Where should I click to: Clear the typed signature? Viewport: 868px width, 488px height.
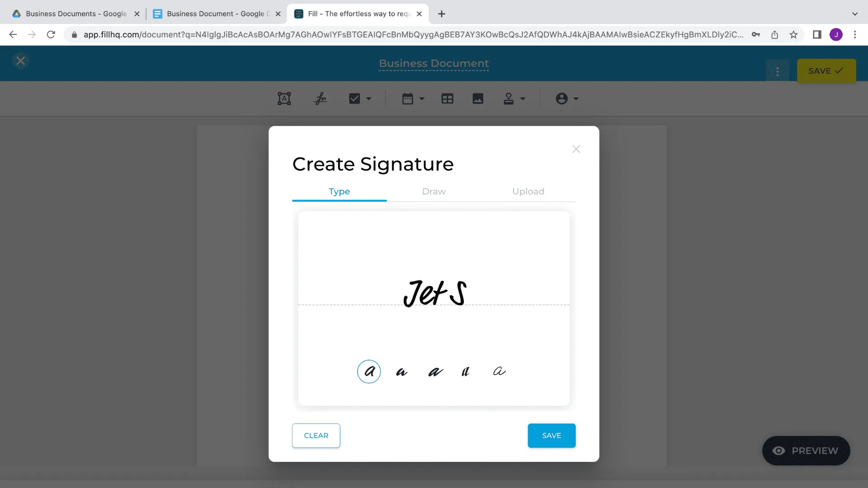click(x=316, y=435)
